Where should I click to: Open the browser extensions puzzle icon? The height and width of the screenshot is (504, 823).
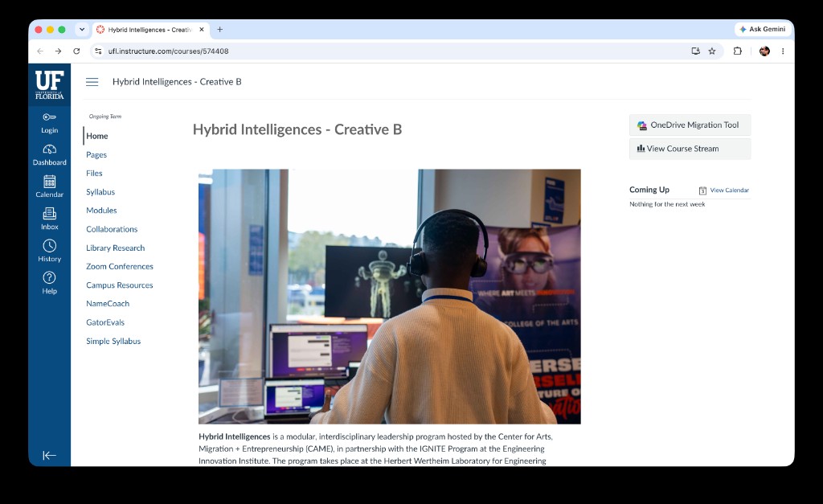point(738,51)
